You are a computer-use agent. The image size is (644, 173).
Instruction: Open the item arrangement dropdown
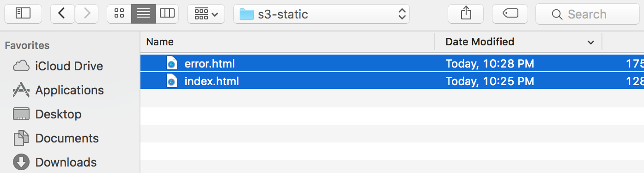(x=206, y=14)
